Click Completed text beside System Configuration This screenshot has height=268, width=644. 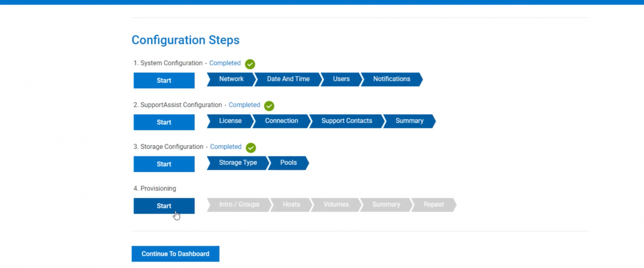(225, 63)
